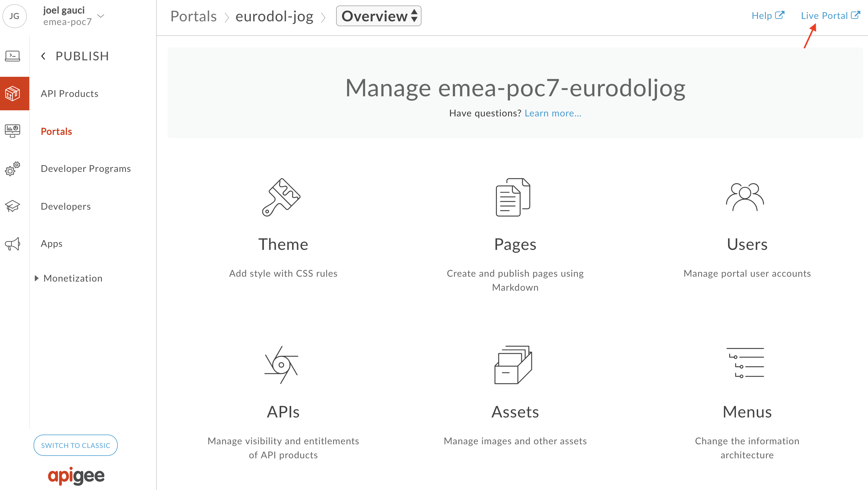This screenshot has width=868, height=490.
Task: Open the Overview section dropdown
Action: point(379,16)
